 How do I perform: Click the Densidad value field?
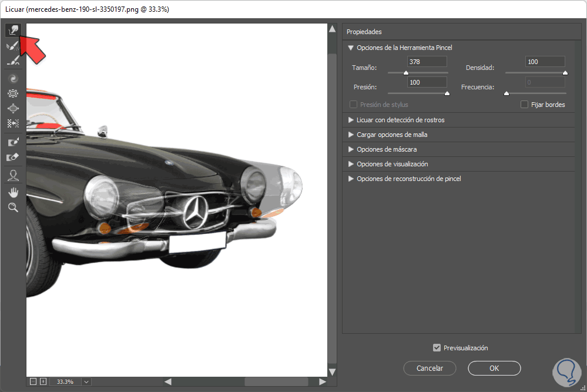pyautogui.click(x=545, y=62)
